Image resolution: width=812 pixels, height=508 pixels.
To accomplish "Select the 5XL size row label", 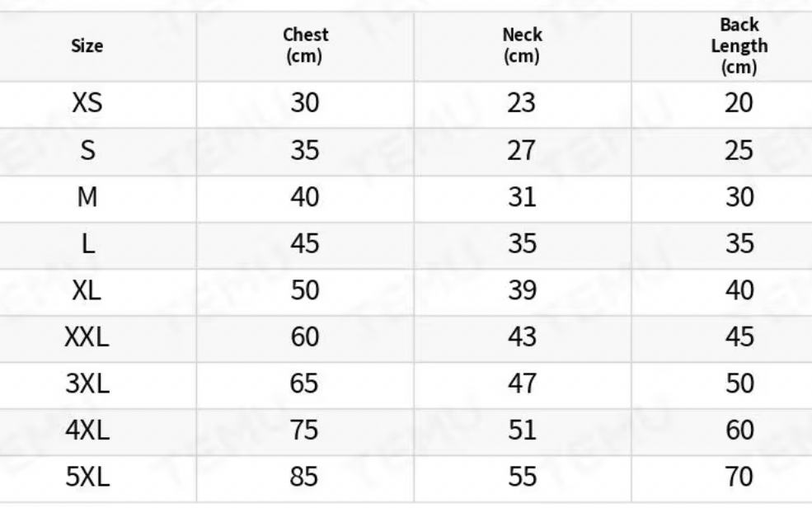I will click(87, 477).
